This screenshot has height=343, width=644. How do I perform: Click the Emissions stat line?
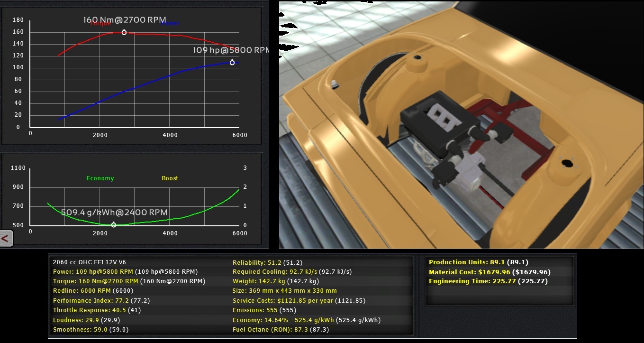coord(264,310)
